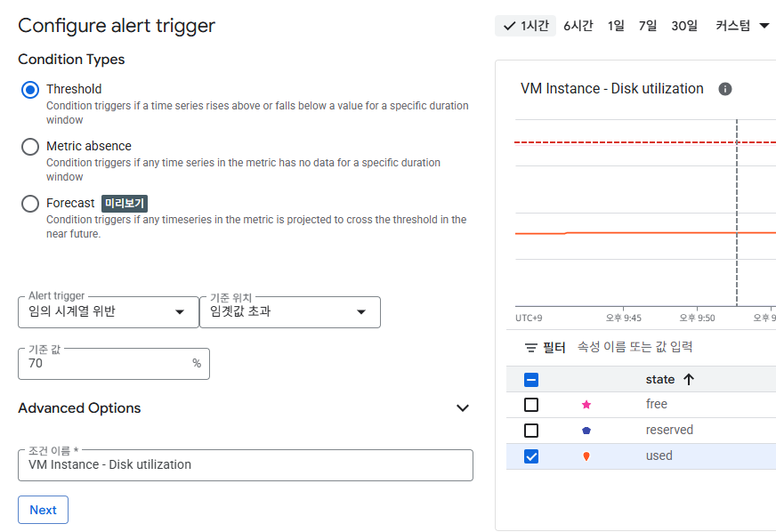Screen dimensions: 776x532
Task: Click the Next button
Action: click(x=43, y=510)
